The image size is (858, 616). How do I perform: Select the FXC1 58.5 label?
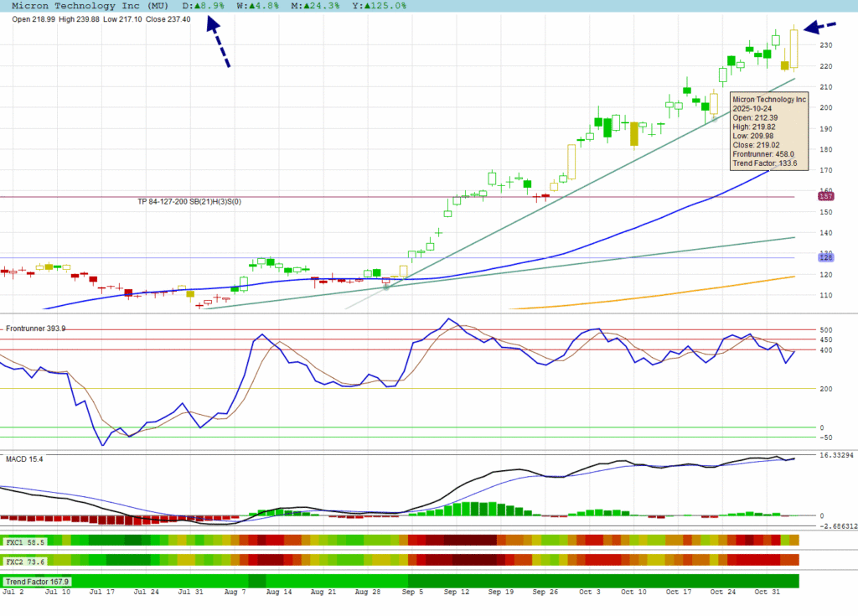25,542
